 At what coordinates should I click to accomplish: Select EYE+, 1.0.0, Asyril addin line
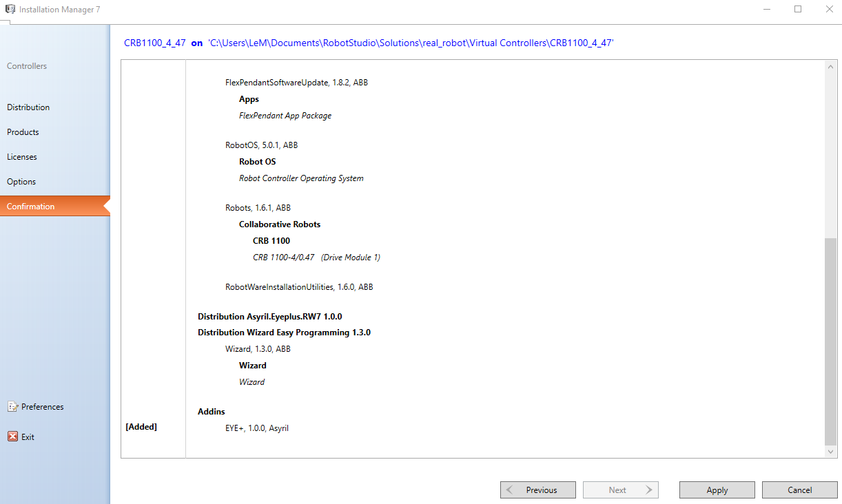click(257, 428)
